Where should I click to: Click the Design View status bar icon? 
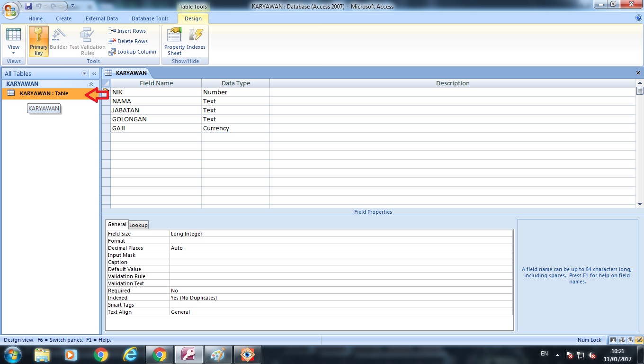639,340
